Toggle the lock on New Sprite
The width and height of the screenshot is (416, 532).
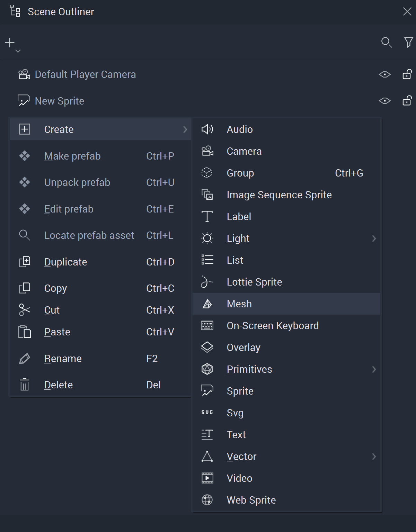(x=407, y=101)
